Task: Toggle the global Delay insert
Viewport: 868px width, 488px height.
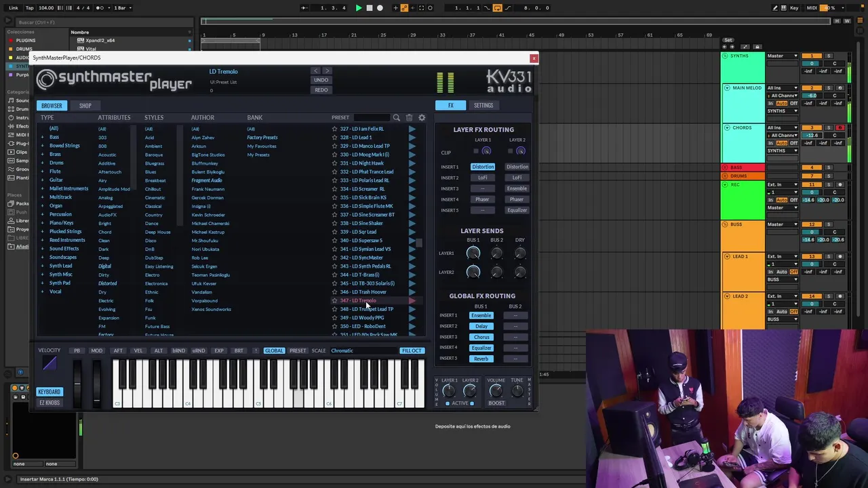Action: click(481, 326)
